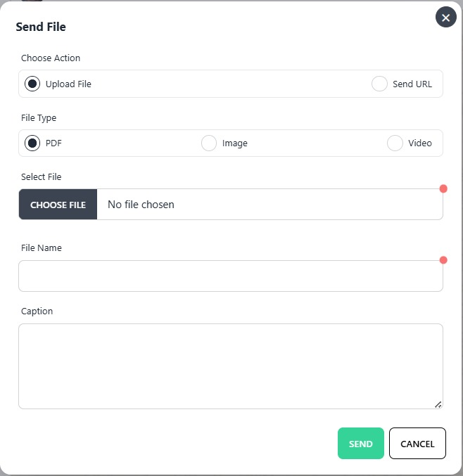The image size is (463, 476).
Task: Click the Choose Action label
Action: click(x=51, y=58)
